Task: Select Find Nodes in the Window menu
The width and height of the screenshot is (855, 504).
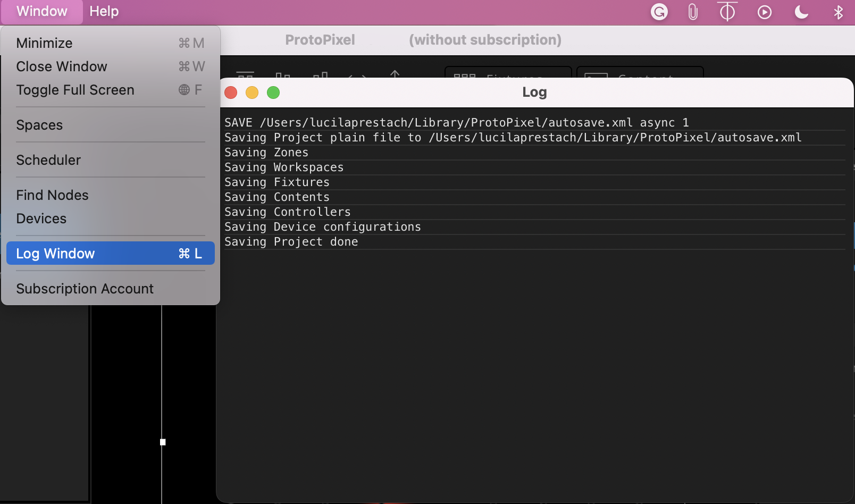Action: coord(52,195)
